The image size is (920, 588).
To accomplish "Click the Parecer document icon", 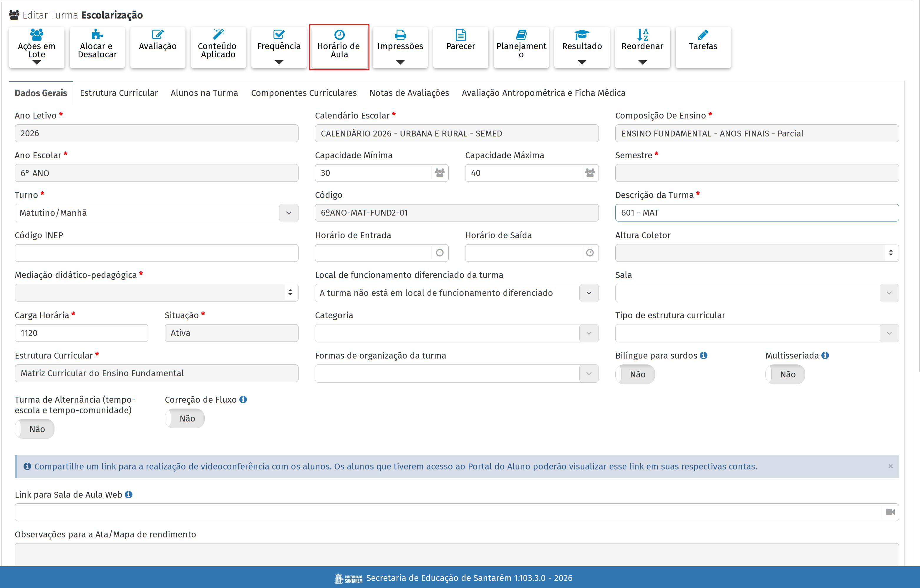I will point(460,35).
